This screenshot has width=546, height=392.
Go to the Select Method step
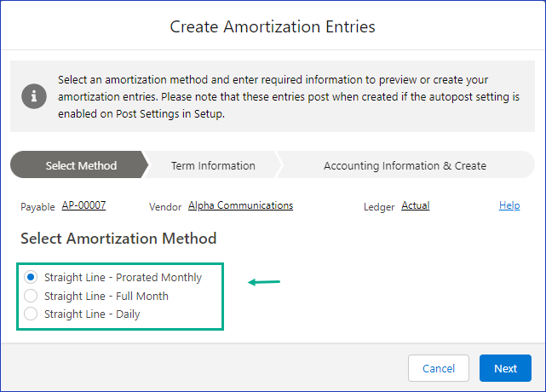80,165
